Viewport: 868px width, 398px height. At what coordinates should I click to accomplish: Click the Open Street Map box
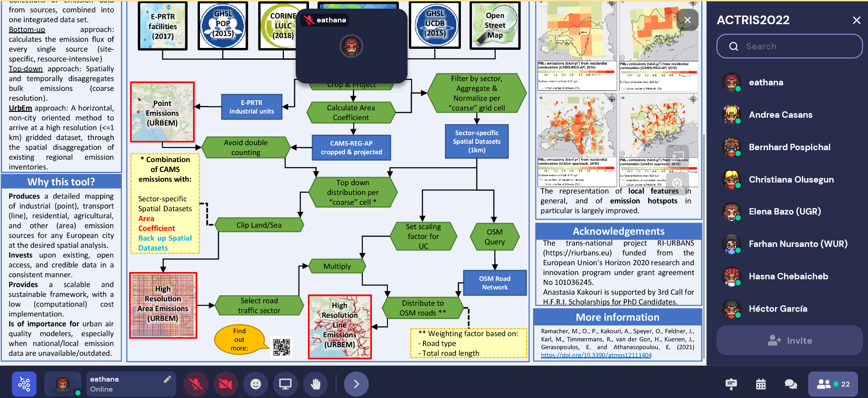pyautogui.click(x=495, y=26)
